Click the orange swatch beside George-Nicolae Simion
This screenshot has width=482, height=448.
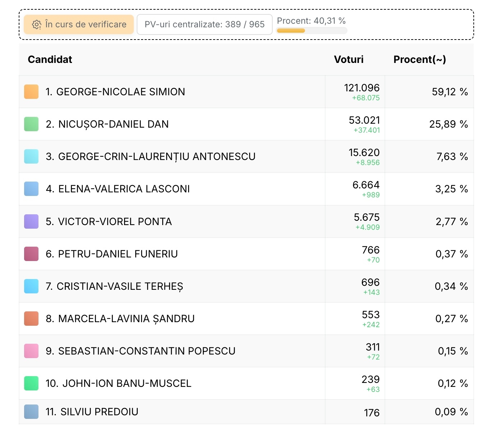pos(31,92)
